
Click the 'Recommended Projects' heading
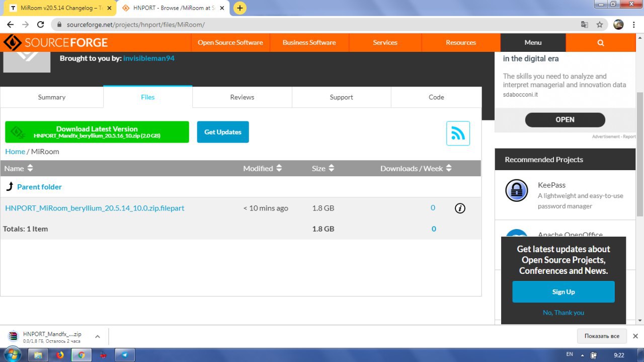pos(544,160)
